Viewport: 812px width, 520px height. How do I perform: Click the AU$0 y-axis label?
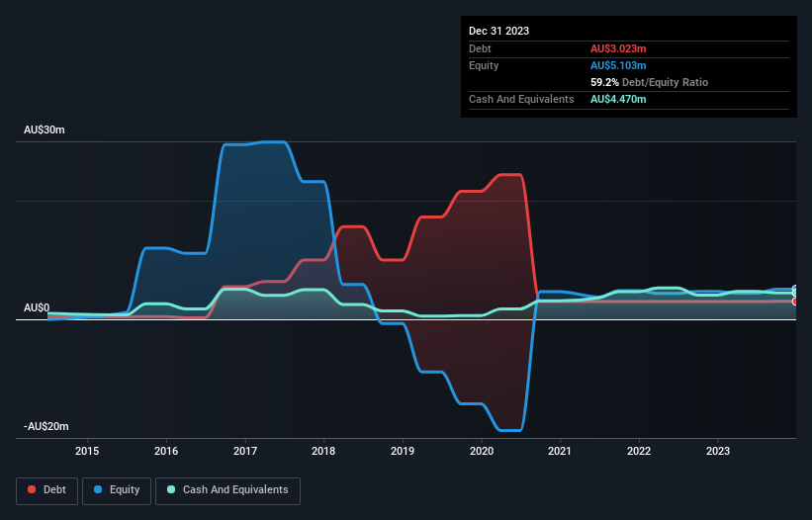(x=37, y=307)
